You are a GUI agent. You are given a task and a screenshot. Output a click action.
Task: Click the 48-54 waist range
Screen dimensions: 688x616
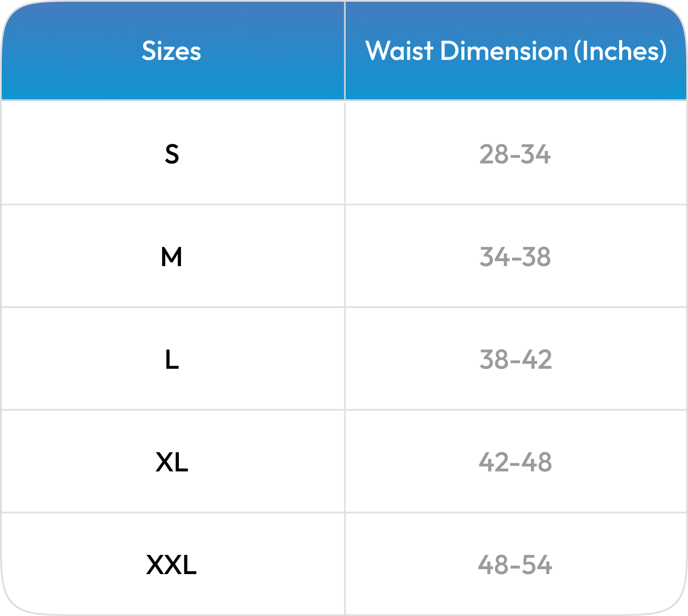coord(515,565)
